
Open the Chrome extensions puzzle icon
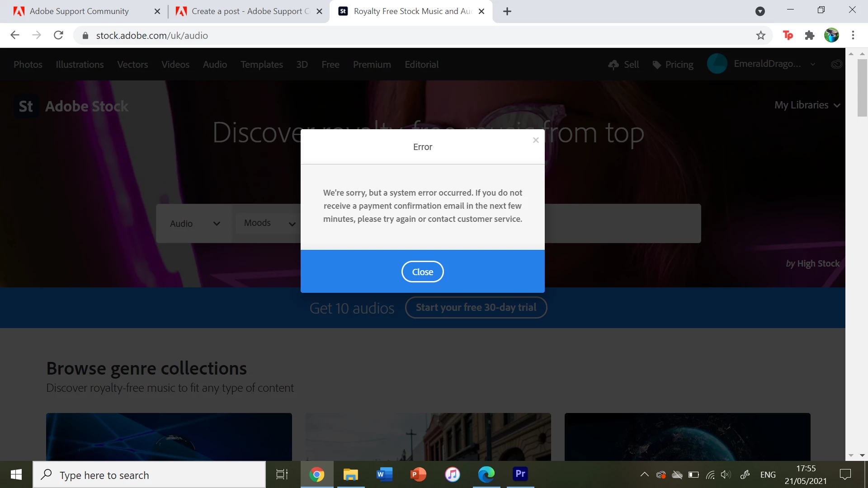(x=810, y=35)
